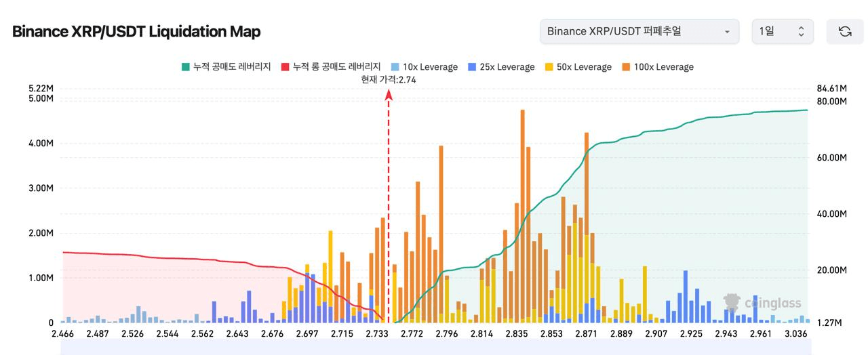This screenshot has width=868, height=355.
Task: Click the Binance XRP/USDT Liquidation Map title
Action: coord(136,31)
